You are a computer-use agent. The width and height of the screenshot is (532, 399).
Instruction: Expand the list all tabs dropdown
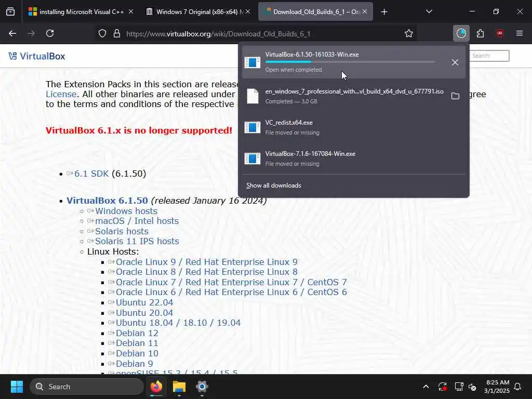(429, 11)
